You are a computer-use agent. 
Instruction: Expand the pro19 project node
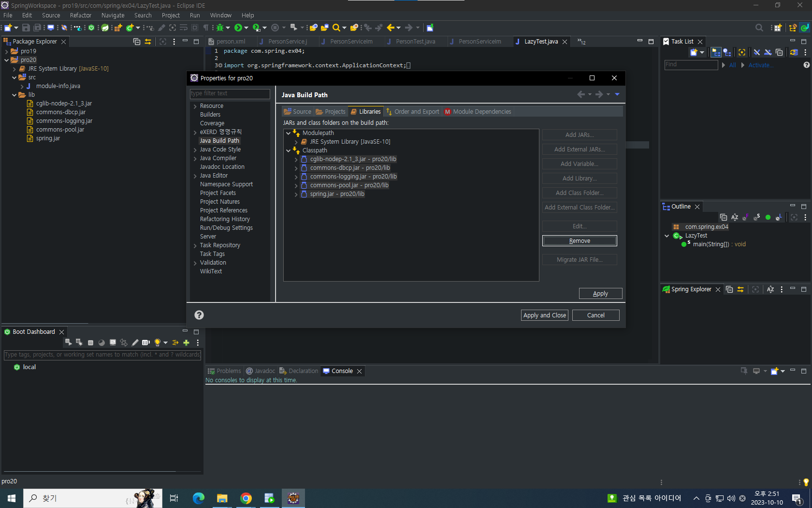6,51
